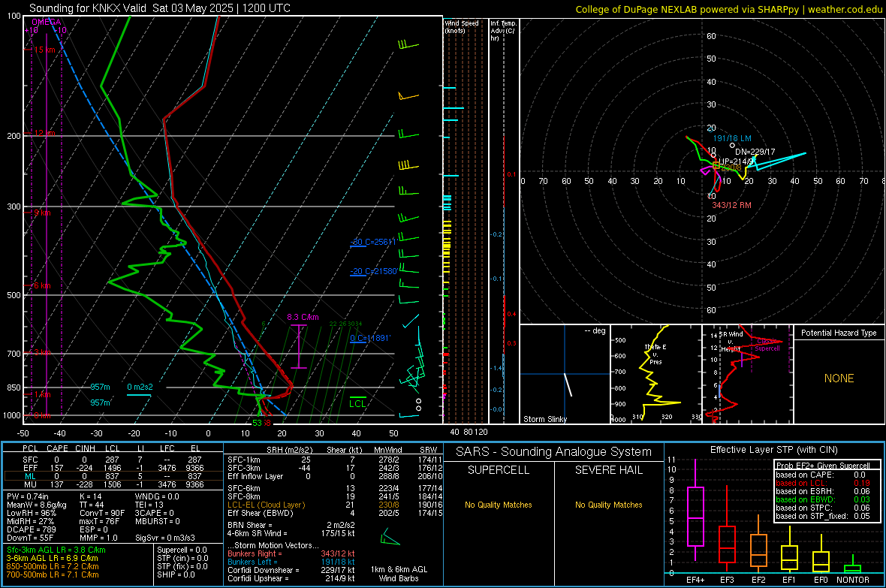Click the BRN Shear = 2 m2/s2 line
886x588 pixels.
pos(291,525)
